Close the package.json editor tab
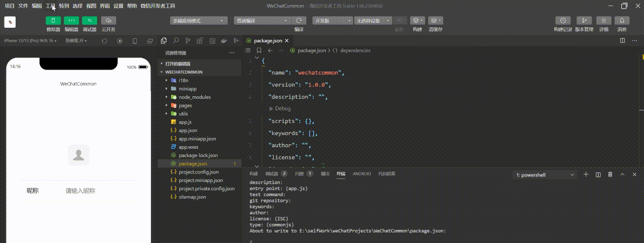Screen dimensions: 644x243 point(287,41)
